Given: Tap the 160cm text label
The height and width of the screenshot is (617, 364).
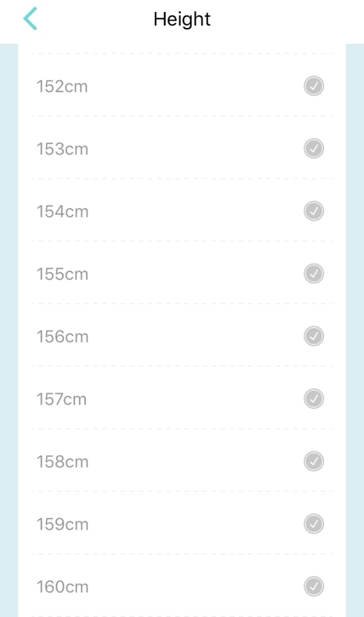Looking at the screenshot, I should [62, 587].
